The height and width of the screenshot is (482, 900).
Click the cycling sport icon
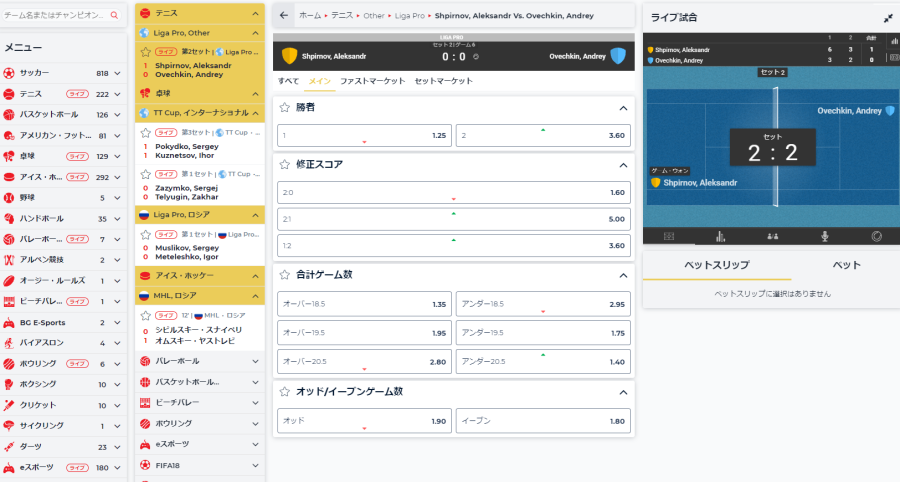tap(9, 426)
